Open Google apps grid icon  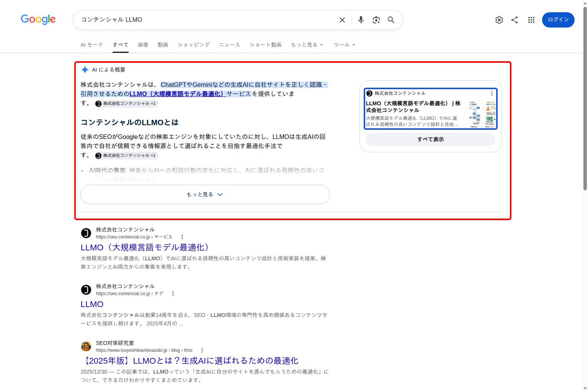click(x=531, y=20)
